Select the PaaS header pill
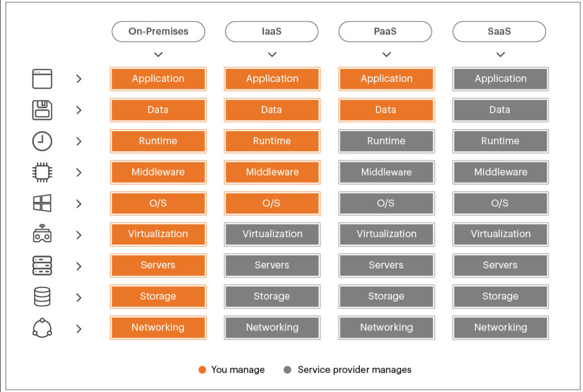This screenshot has height=392, width=583. click(x=385, y=32)
